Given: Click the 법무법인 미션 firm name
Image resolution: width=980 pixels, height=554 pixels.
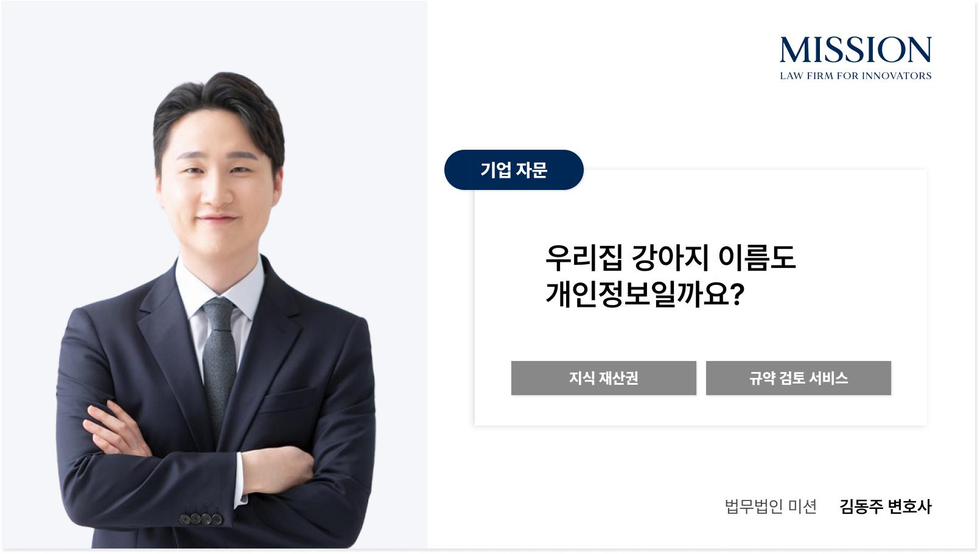Looking at the screenshot, I should tap(771, 507).
